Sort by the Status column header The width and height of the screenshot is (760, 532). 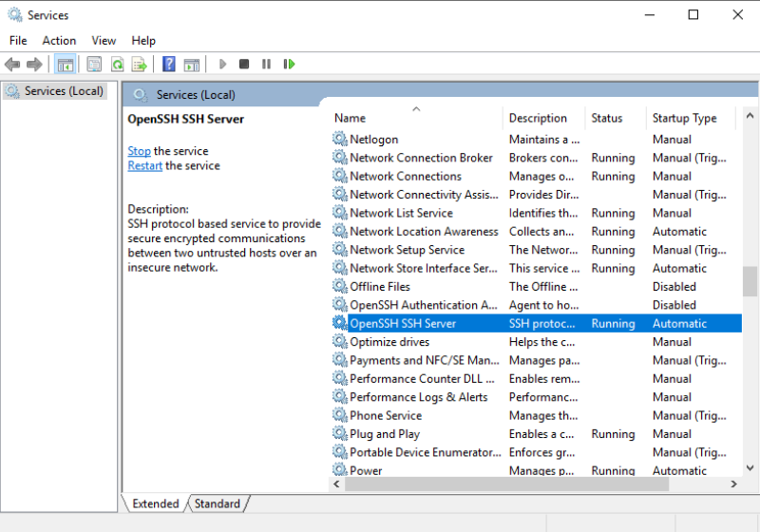point(615,118)
